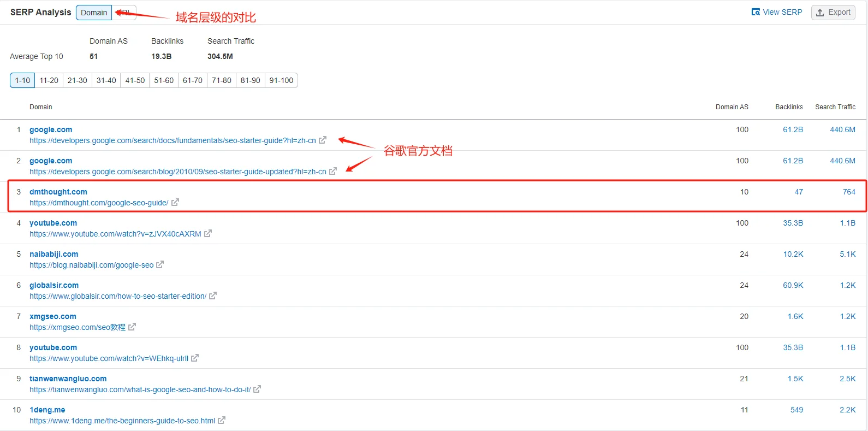This screenshot has height=431, width=868.
Task: Click the Domain AS table column header
Action: [732, 107]
